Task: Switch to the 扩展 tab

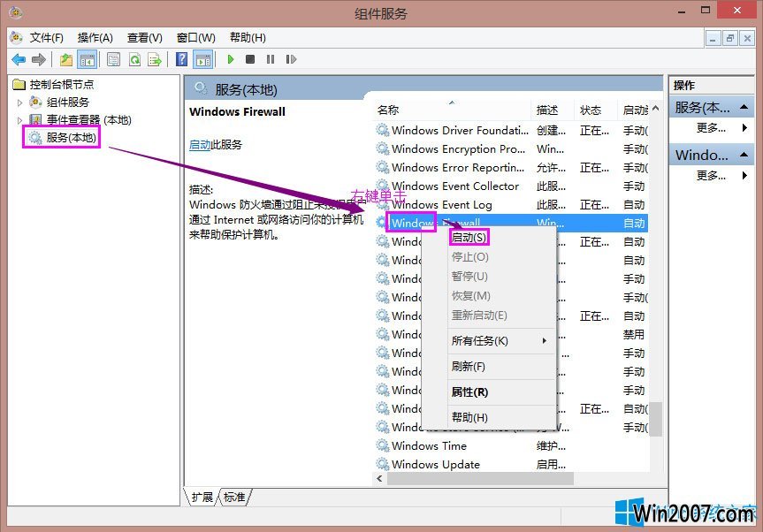Action: pyautogui.click(x=202, y=497)
